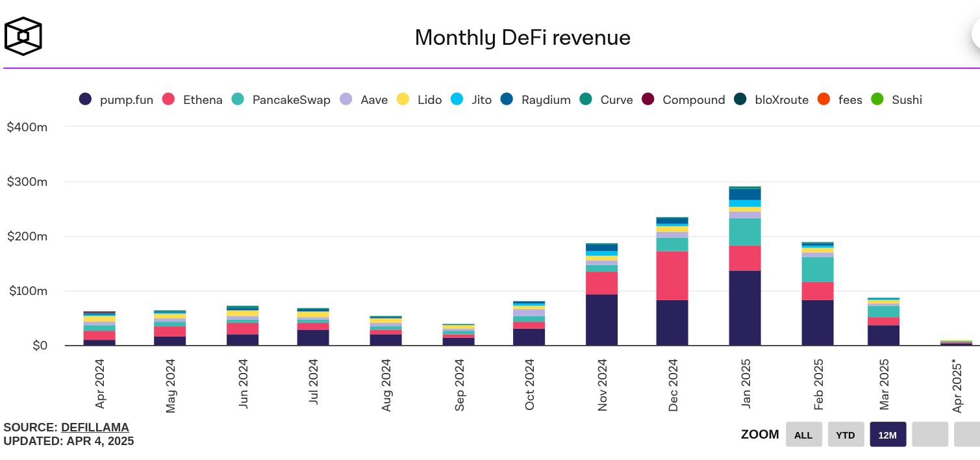Screen dimensions: 980x460
Task: Click the February 2025 PancakeSwap bar segment
Action: 818,269
